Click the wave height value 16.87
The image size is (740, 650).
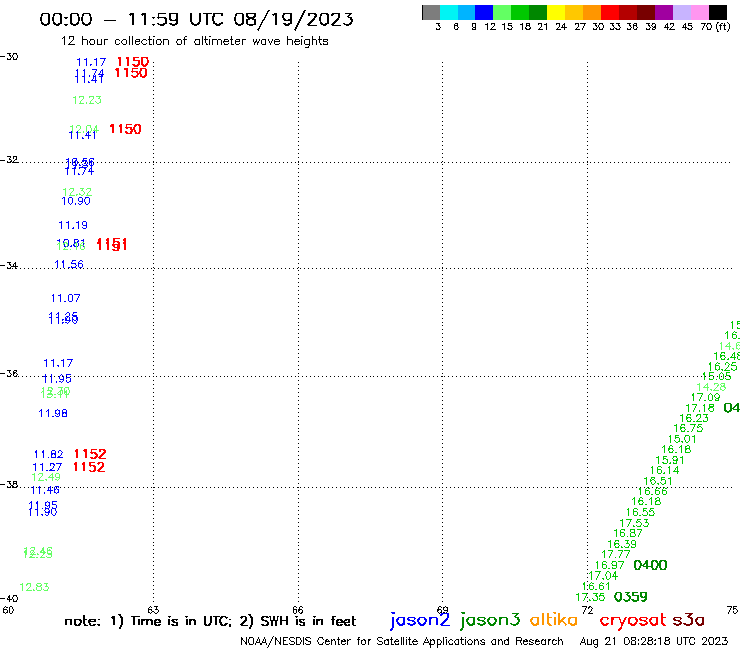[x=628, y=533]
